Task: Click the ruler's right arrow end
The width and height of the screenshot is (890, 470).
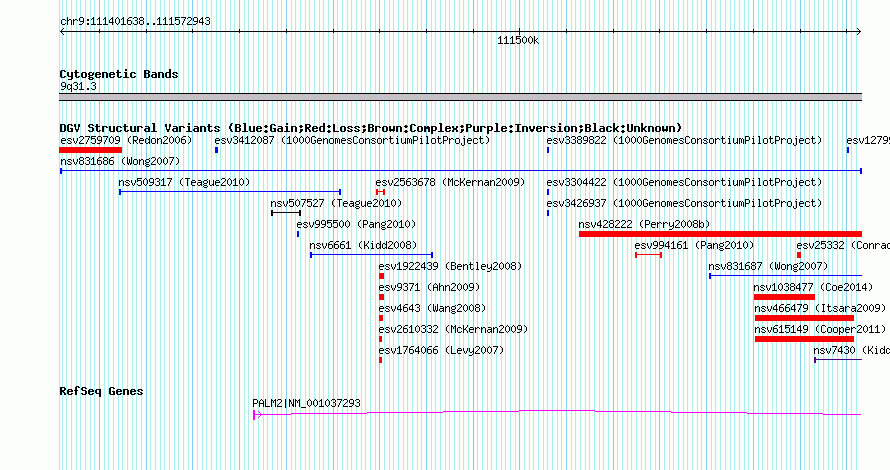Action: click(859, 32)
